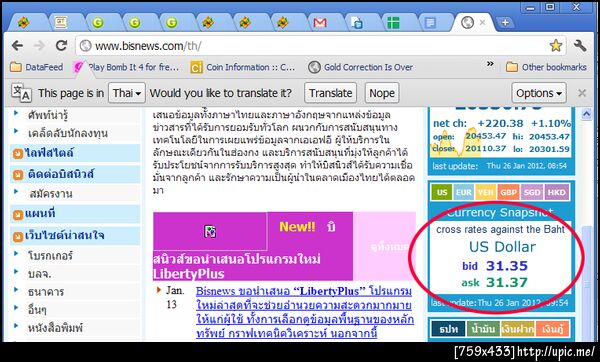This screenshot has width=600, height=362.
Task: Open the Thai language dropdown
Action: point(127,93)
